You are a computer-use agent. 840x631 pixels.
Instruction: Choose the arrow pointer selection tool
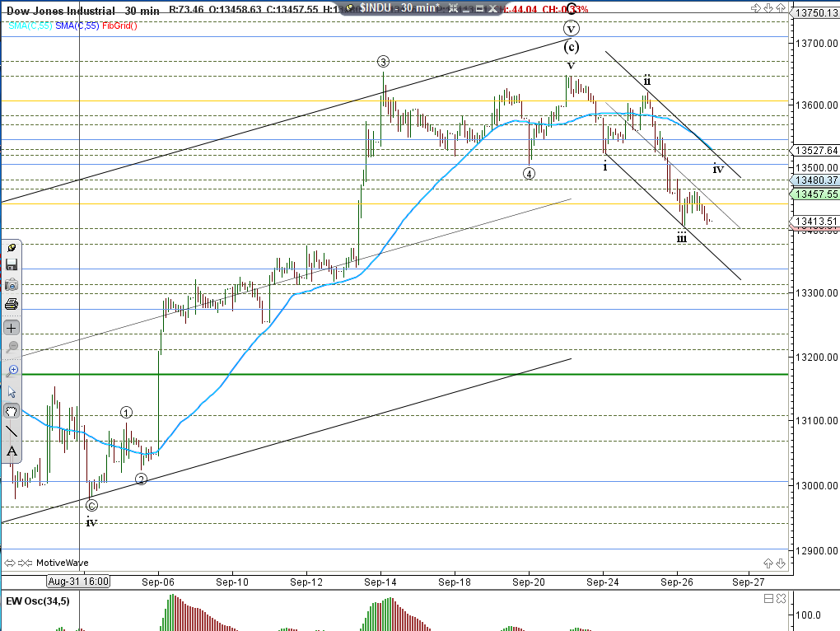pos(12,391)
